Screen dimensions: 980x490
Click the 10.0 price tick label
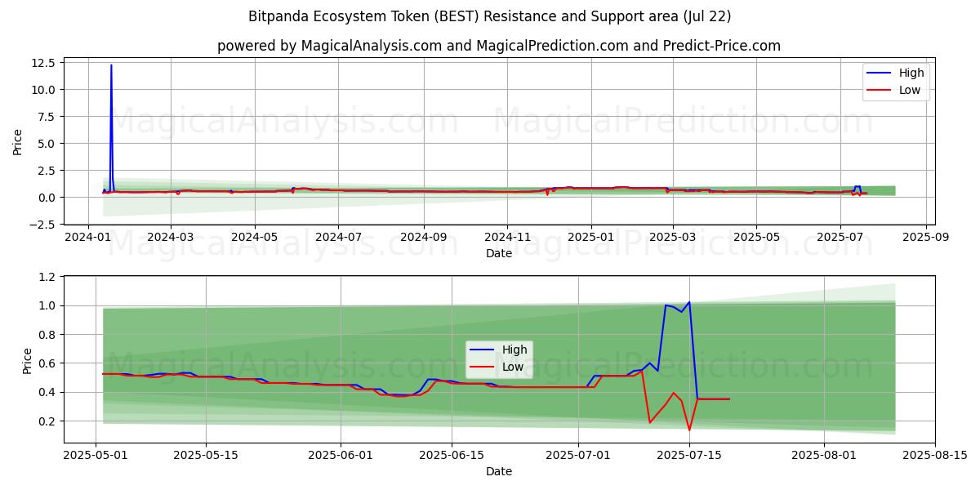[43, 89]
